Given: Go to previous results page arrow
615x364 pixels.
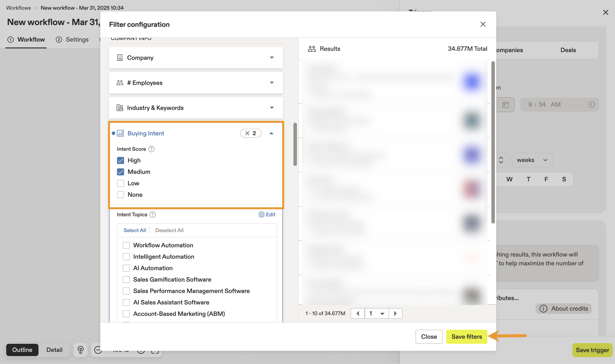Looking at the screenshot, I should click(x=358, y=313).
